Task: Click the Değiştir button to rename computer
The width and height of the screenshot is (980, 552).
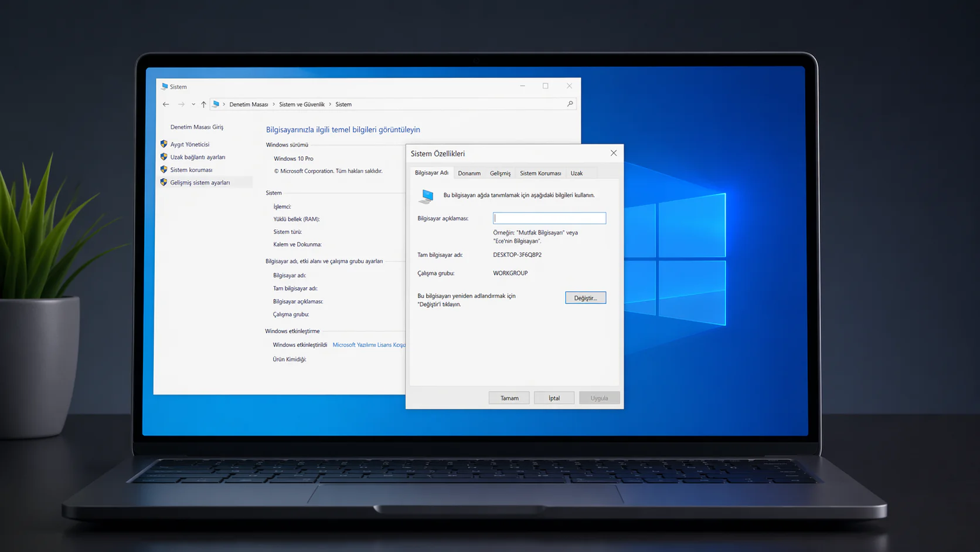Action: 585,297
